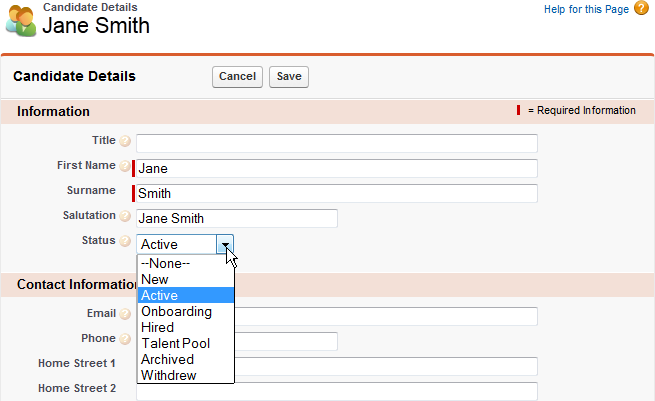Image resolution: width=655 pixels, height=401 pixels.
Task: Collapse the Status dropdown arrow
Action: 226,244
